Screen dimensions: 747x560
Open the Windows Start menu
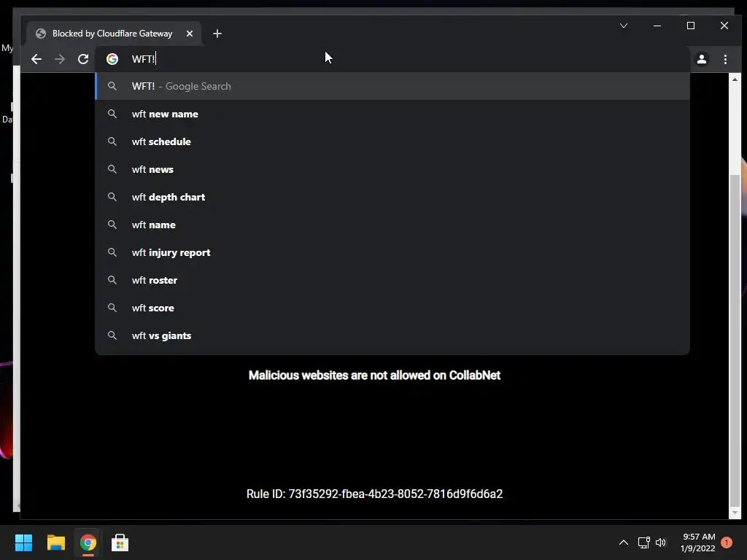coord(23,542)
